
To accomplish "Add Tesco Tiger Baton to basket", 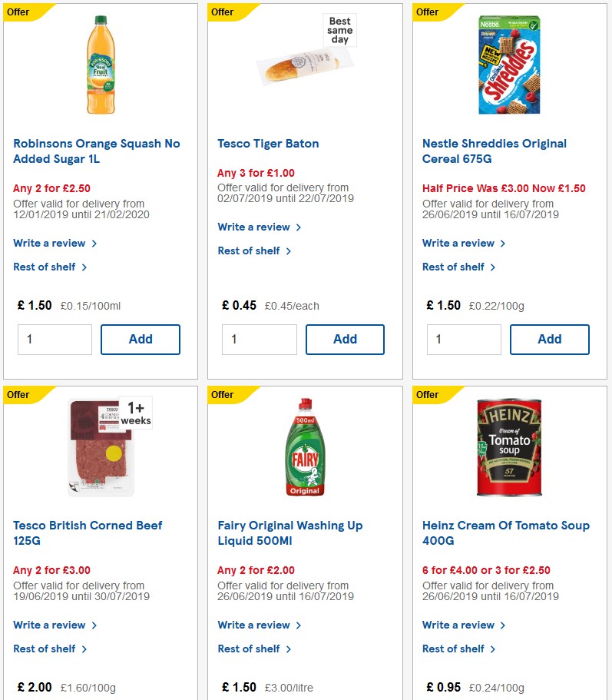I will (345, 339).
